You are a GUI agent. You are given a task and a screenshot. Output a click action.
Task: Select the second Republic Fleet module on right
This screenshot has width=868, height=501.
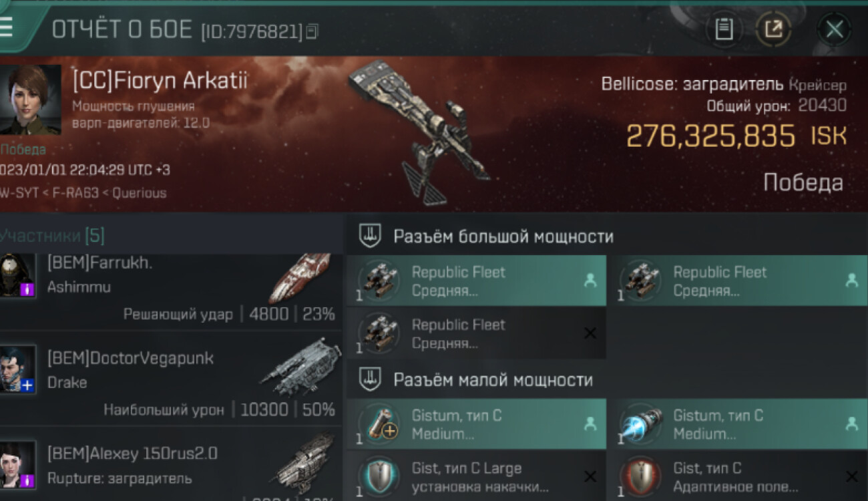[738, 281]
